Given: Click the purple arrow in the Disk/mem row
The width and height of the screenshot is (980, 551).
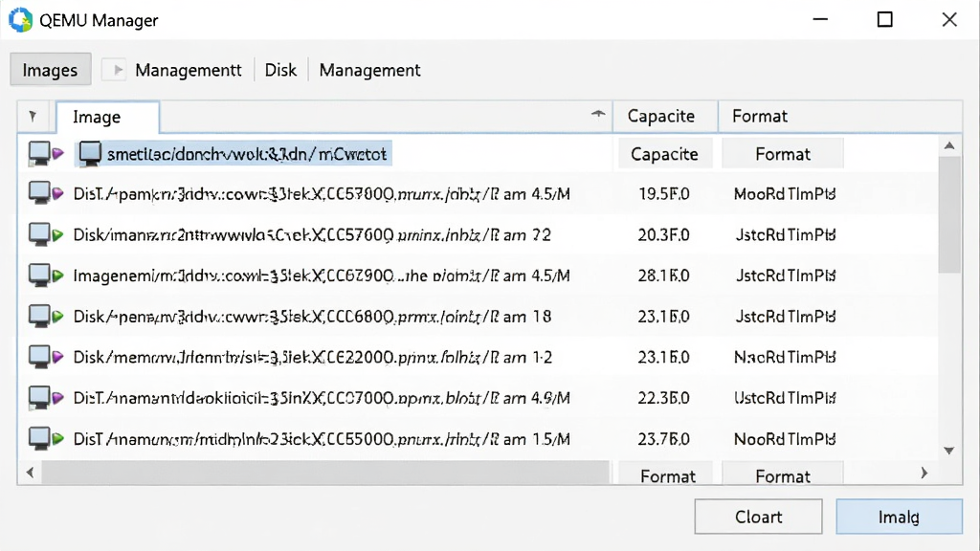Looking at the screenshot, I should click(x=58, y=358).
